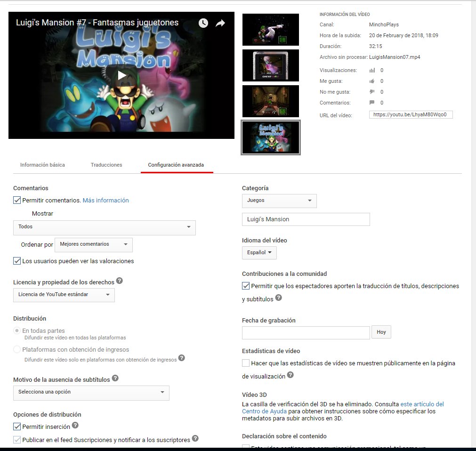The image size is (476, 451).
Task: Toggle viewer translation contributions checkbox
Action: point(246,286)
